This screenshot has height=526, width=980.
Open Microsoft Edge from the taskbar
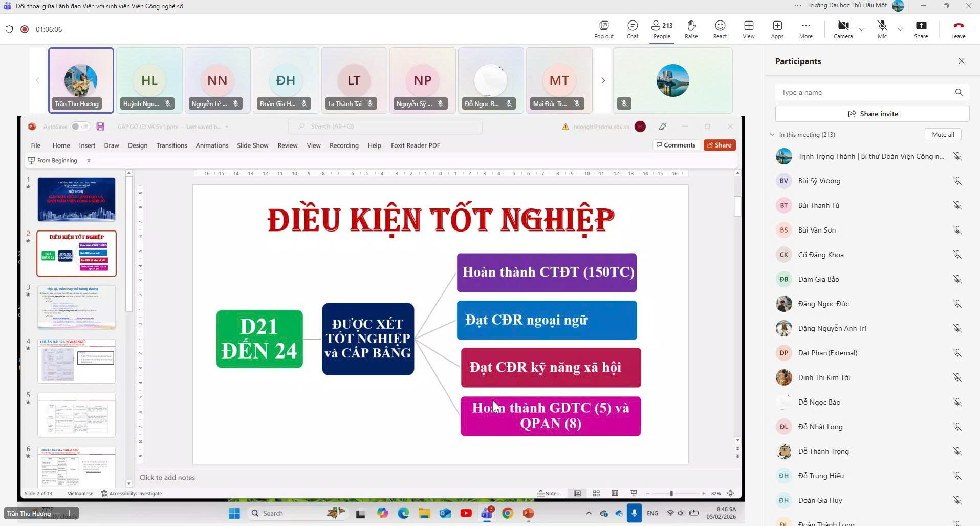(x=403, y=513)
